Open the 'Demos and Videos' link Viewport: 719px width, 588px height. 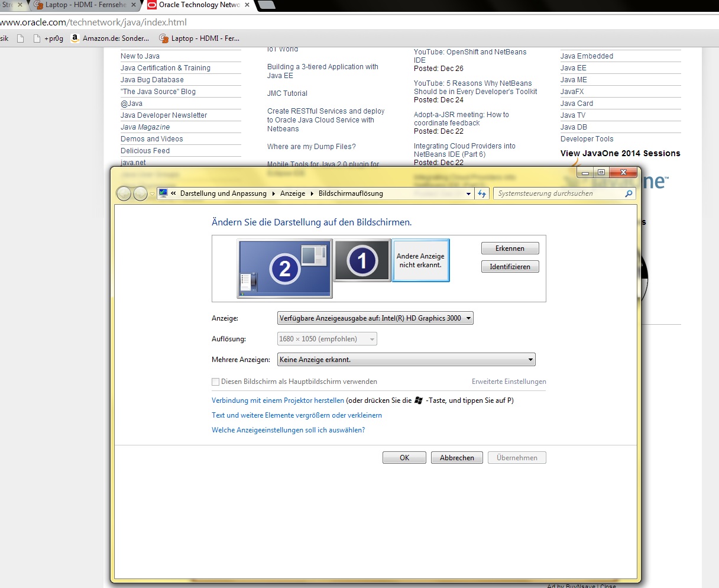tap(152, 139)
